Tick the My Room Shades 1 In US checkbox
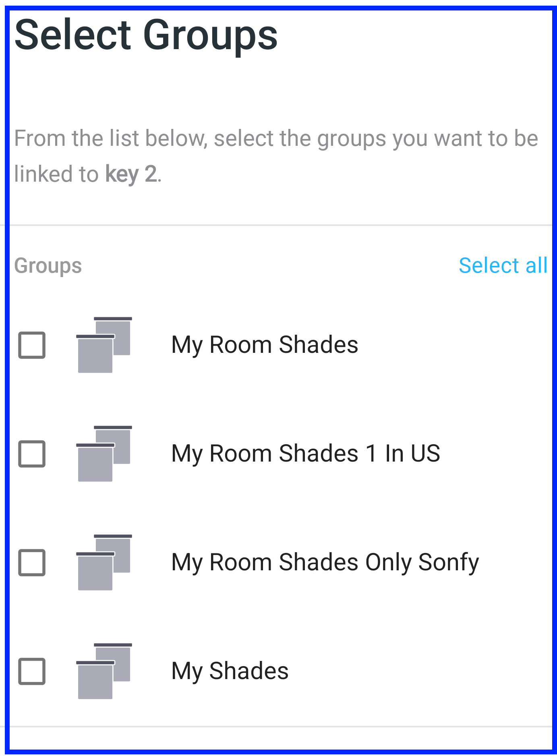 [32, 454]
